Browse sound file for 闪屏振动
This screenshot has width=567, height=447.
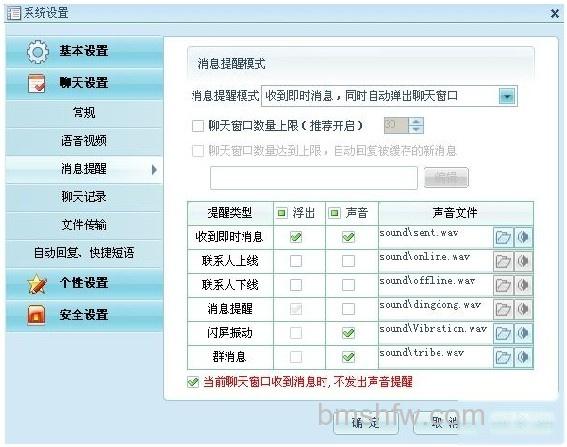pos(503,333)
